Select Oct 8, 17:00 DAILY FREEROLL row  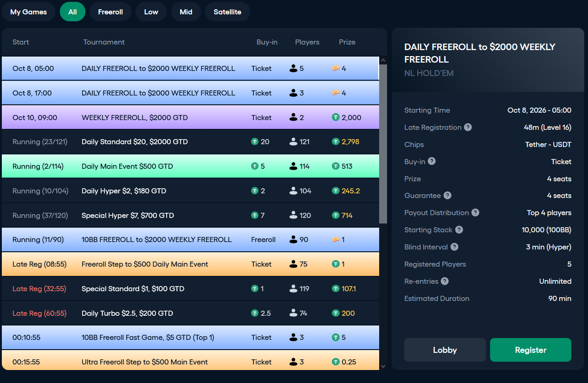coord(190,93)
